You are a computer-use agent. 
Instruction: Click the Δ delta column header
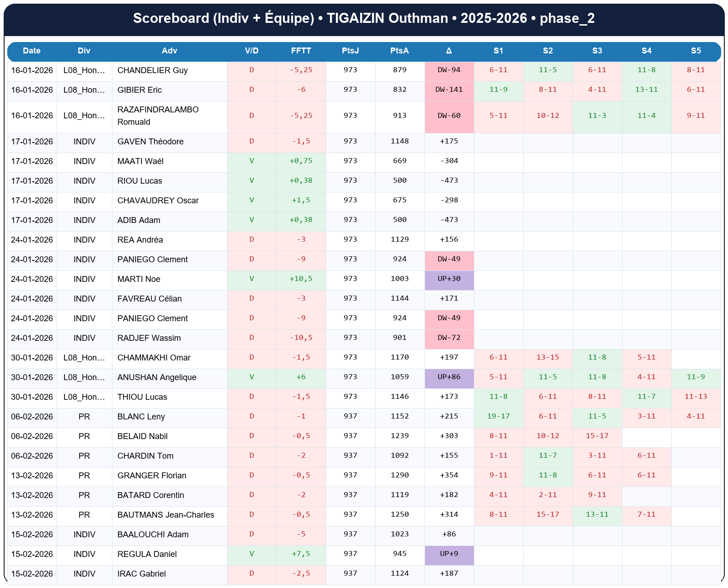(x=449, y=51)
